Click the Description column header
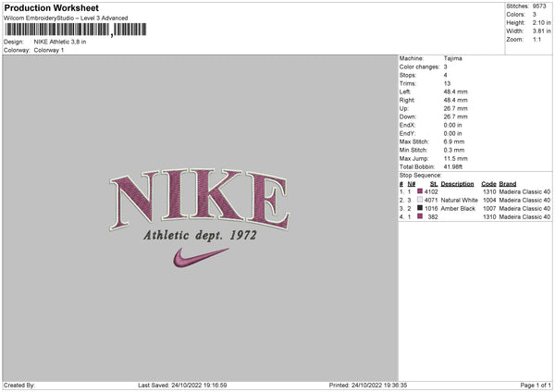Image resolution: width=555 pixels, height=392 pixels. point(457,183)
